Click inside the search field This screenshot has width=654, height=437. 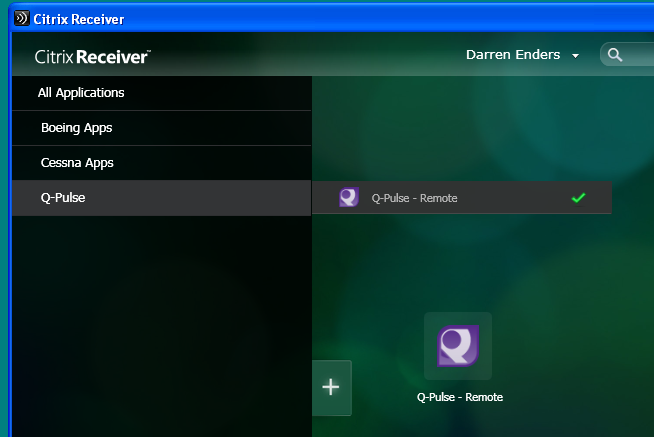(627, 55)
